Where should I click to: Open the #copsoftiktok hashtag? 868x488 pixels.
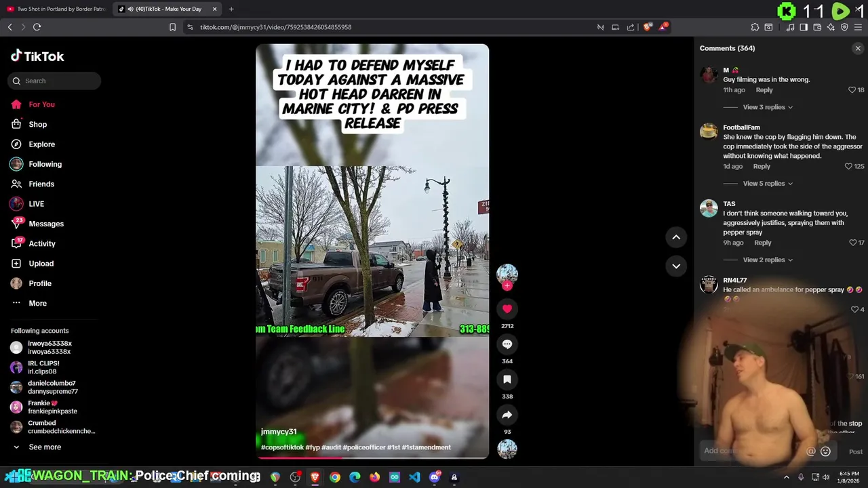tap(282, 447)
